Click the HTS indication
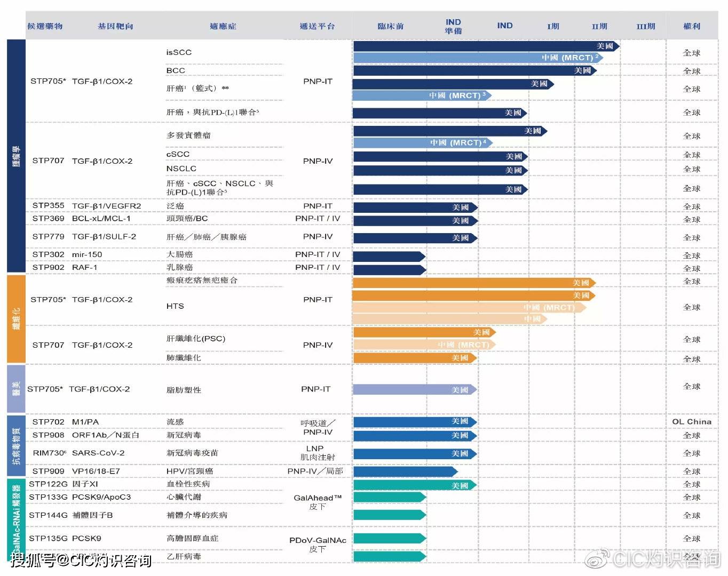The height and width of the screenshot is (576, 728). 175,306
